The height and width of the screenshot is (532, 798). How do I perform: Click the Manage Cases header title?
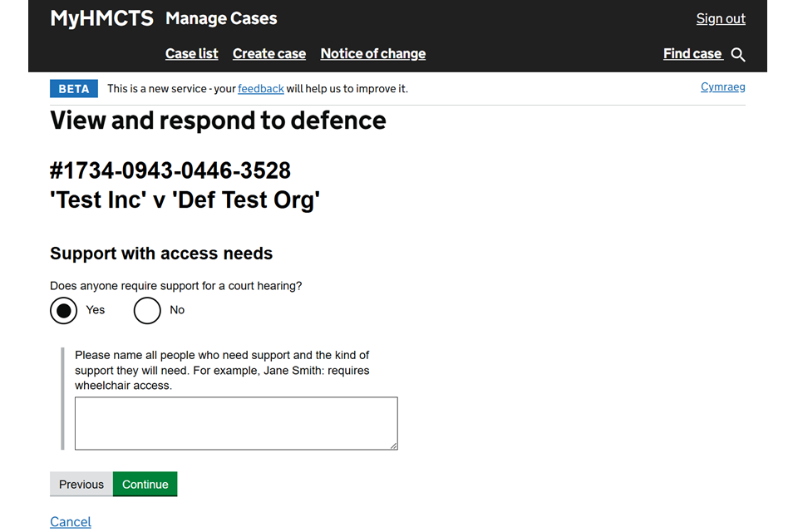tap(221, 18)
